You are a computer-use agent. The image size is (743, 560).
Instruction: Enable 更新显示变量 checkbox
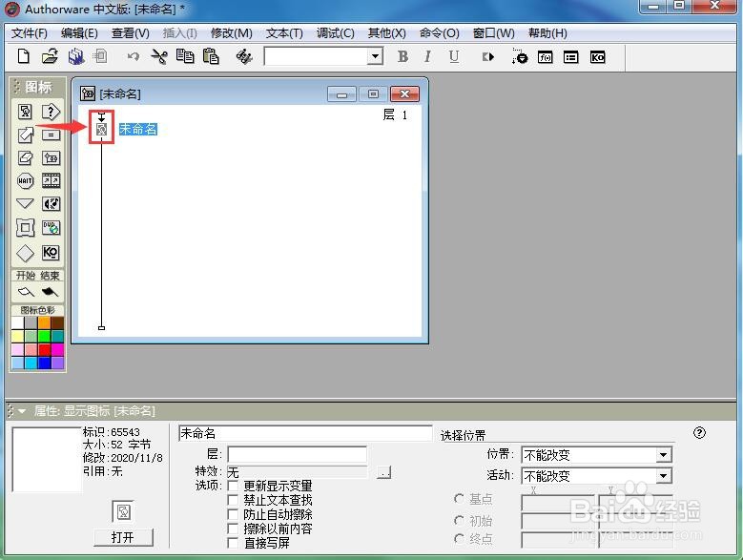[233, 486]
